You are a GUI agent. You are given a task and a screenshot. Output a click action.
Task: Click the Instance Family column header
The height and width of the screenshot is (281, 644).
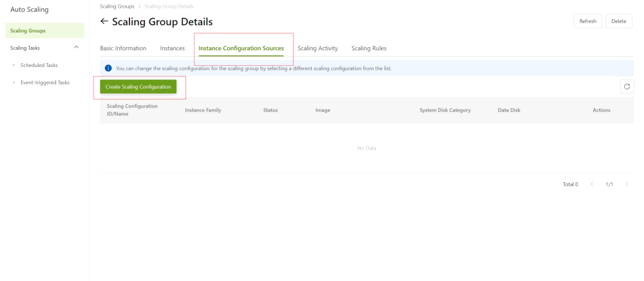(x=204, y=110)
